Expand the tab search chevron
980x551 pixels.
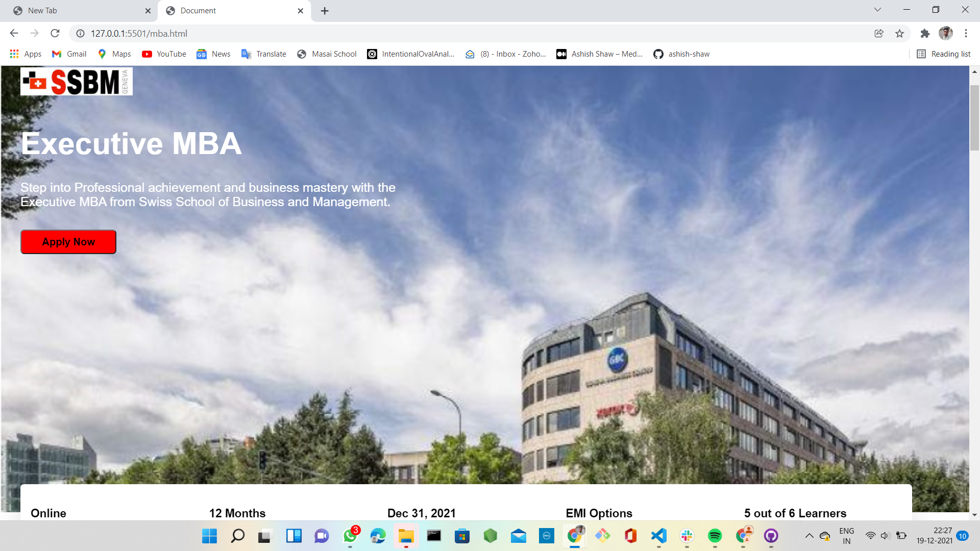[x=877, y=10]
